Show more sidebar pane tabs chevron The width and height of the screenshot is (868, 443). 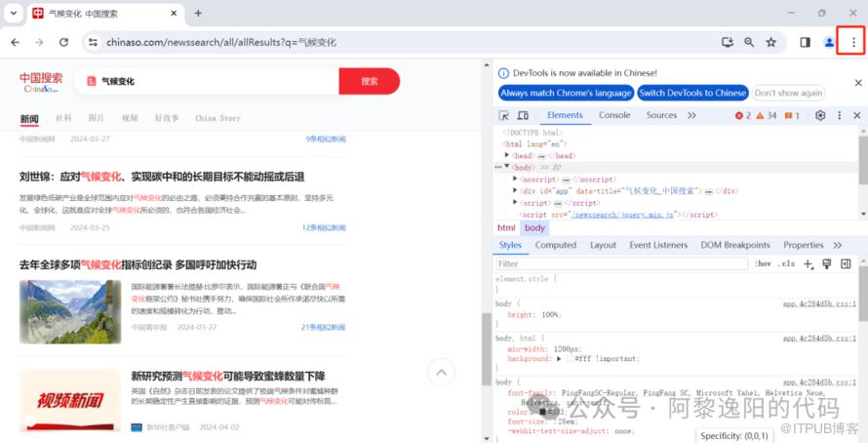837,245
